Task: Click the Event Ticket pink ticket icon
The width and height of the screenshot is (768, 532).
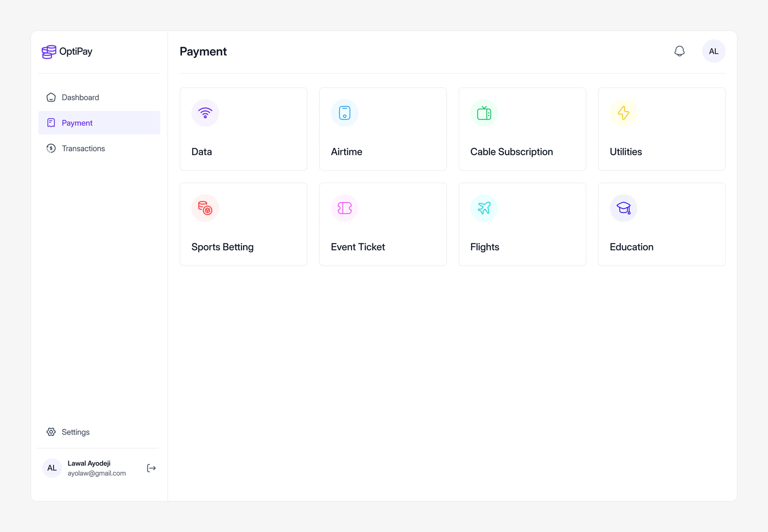Action: pyautogui.click(x=344, y=208)
